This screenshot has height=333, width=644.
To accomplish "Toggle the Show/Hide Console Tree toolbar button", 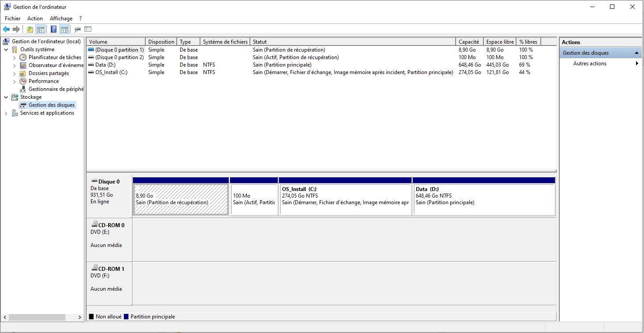I will tap(41, 30).
